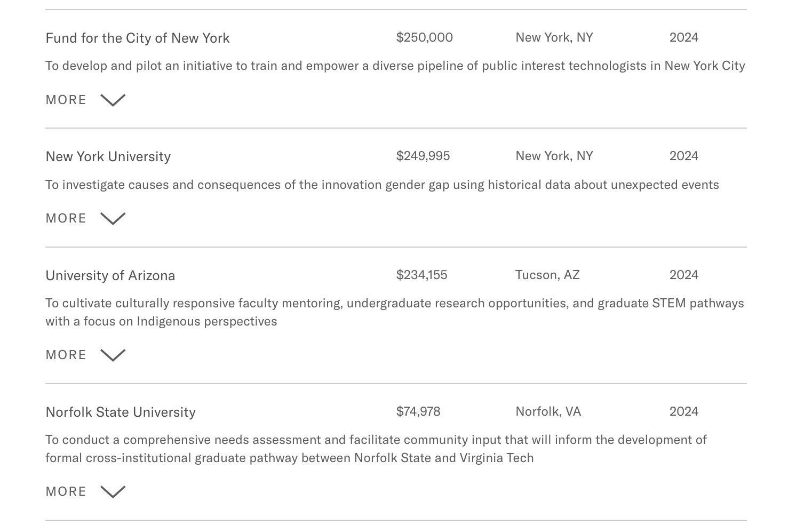This screenshot has width=812, height=524.
Task: Expand MORE text for Norfolk State University
Action: tap(66, 491)
